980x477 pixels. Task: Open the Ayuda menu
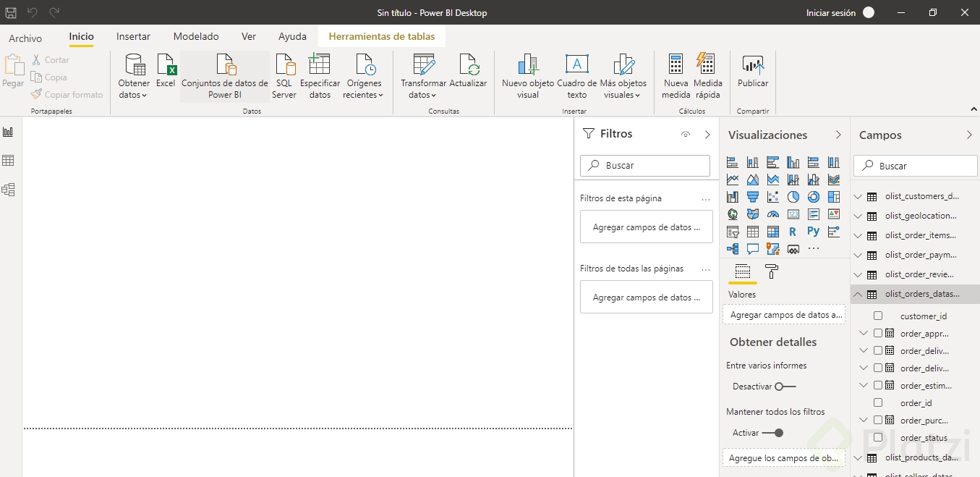point(292,36)
